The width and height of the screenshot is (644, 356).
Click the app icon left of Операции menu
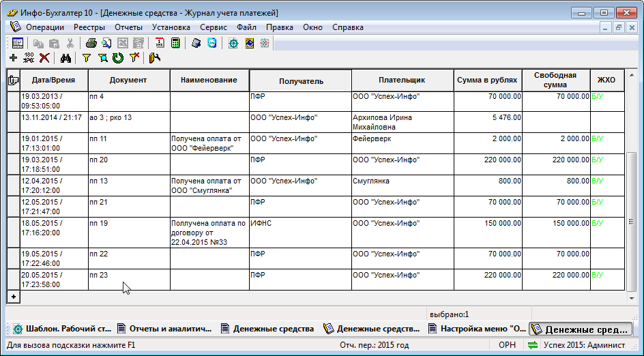click(15, 27)
